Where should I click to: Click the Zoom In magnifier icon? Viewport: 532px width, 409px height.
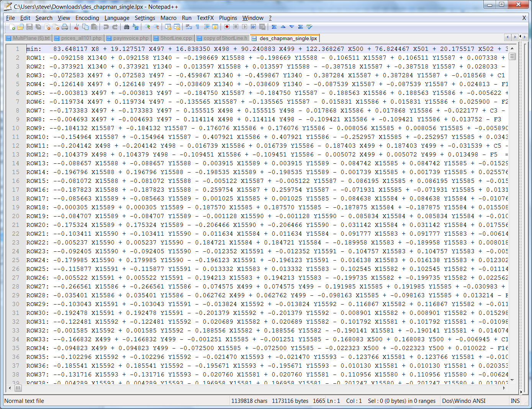click(147, 27)
